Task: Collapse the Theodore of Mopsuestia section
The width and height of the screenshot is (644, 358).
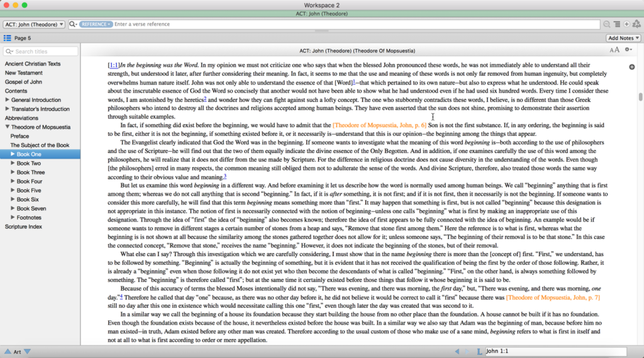Action: [7, 127]
